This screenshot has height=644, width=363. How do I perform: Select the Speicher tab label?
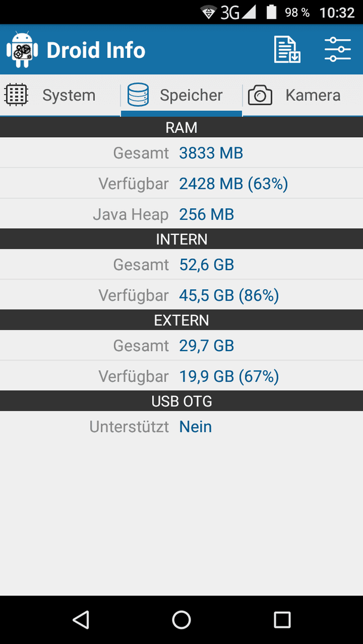tap(191, 95)
